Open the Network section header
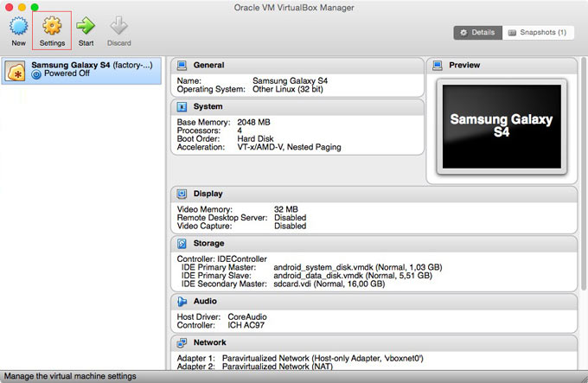Image resolution: width=588 pixels, height=383 pixels. 212,343
